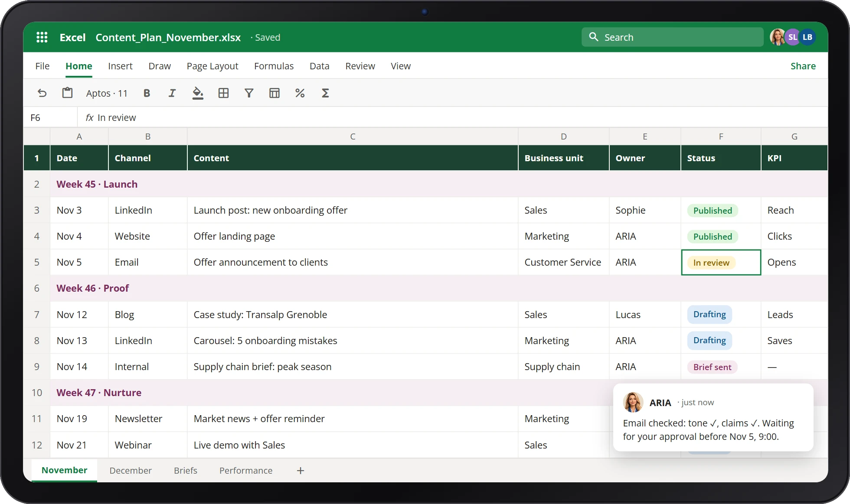Apply percent number format

pyautogui.click(x=300, y=93)
